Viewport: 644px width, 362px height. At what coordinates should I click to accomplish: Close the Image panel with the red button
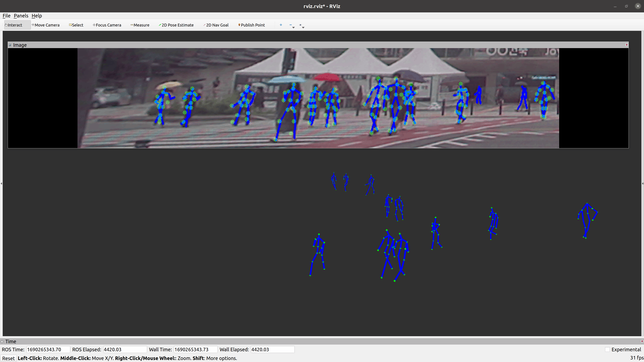click(x=627, y=45)
